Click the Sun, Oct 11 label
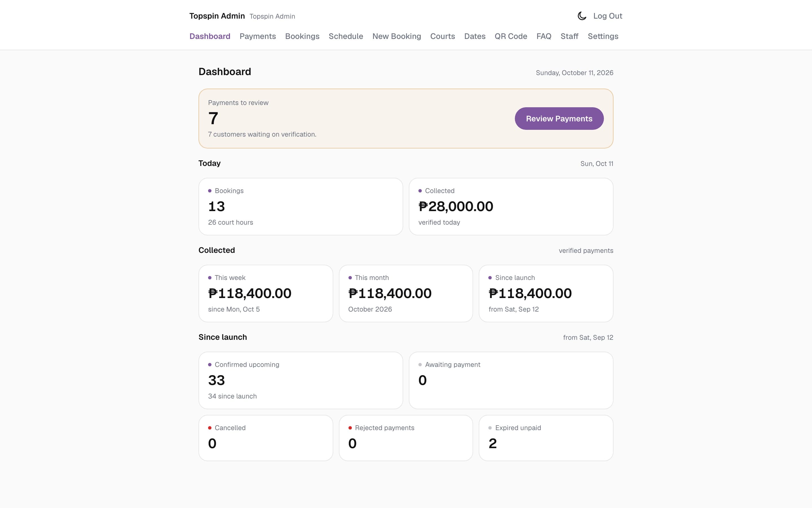The image size is (812, 508). point(597,164)
